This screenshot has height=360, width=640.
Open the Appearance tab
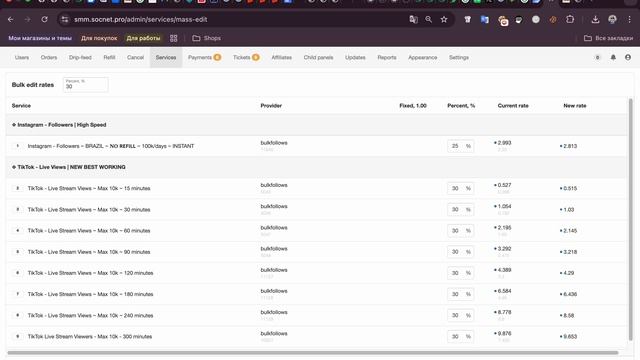tap(422, 58)
